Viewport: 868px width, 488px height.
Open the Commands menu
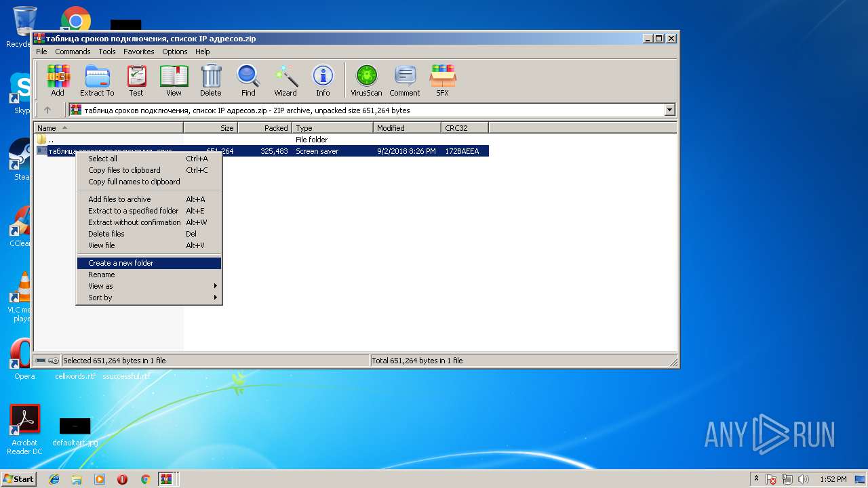click(x=73, y=52)
